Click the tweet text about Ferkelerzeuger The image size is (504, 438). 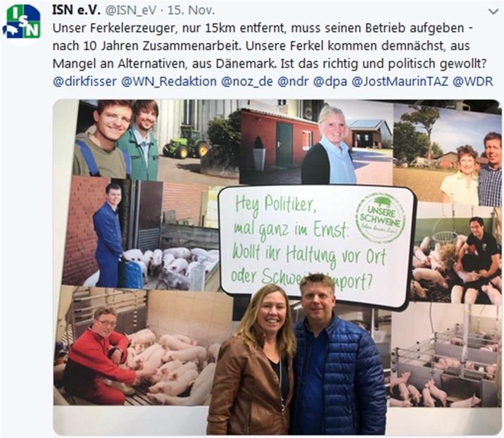[x=270, y=46]
